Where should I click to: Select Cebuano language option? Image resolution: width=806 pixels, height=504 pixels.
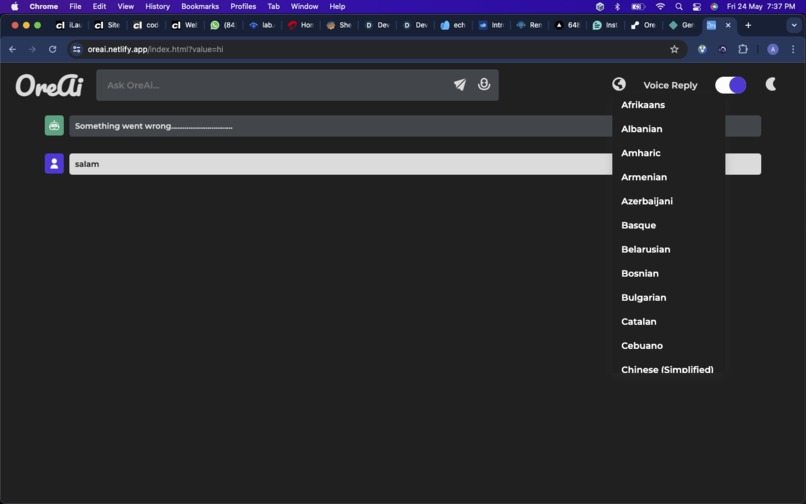point(642,346)
